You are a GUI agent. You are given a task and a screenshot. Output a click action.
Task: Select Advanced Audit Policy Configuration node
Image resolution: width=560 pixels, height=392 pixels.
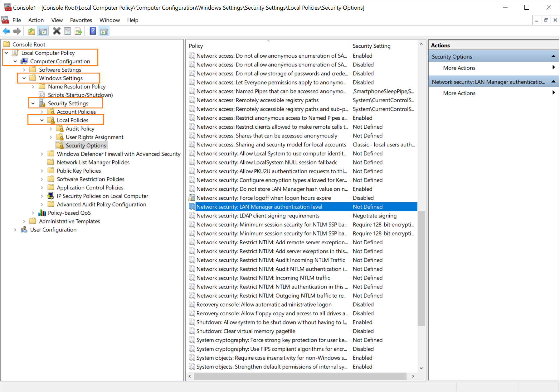coord(101,204)
